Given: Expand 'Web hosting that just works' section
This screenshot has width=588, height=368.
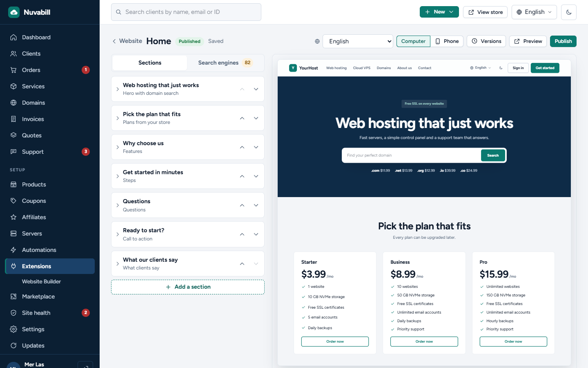Looking at the screenshot, I should [x=118, y=89].
